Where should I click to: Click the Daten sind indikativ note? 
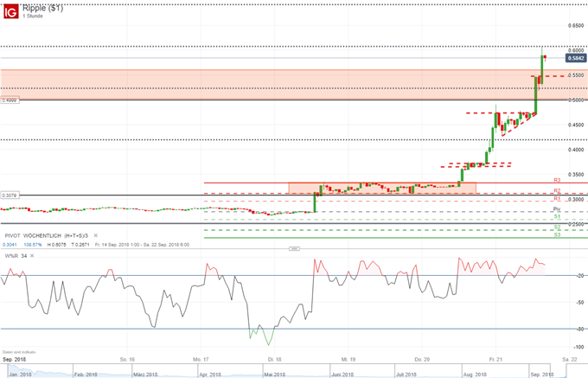point(19,352)
